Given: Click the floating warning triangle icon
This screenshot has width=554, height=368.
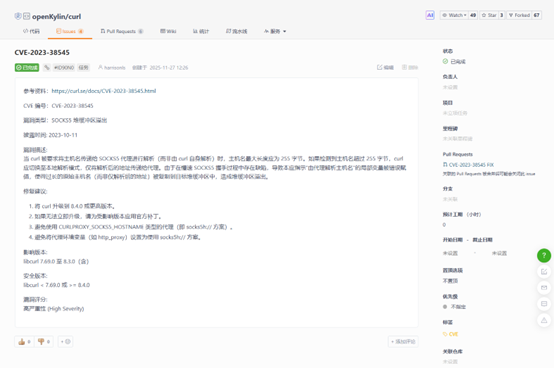Looking at the screenshot, I should (544, 320).
